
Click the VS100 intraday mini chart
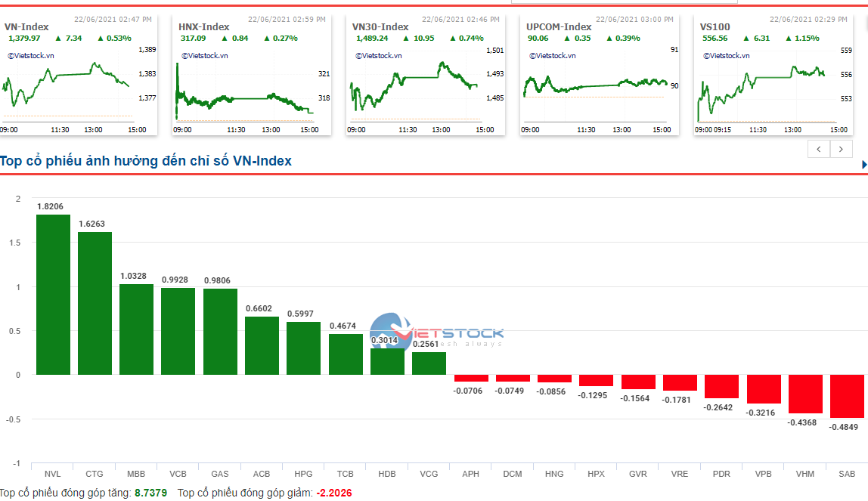click(x=764, y=87)
